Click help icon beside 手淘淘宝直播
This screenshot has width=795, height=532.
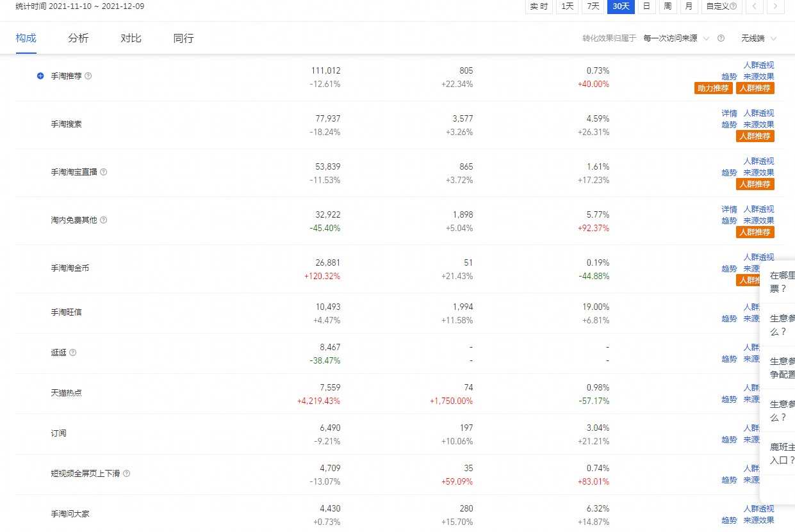coord(104,172)
